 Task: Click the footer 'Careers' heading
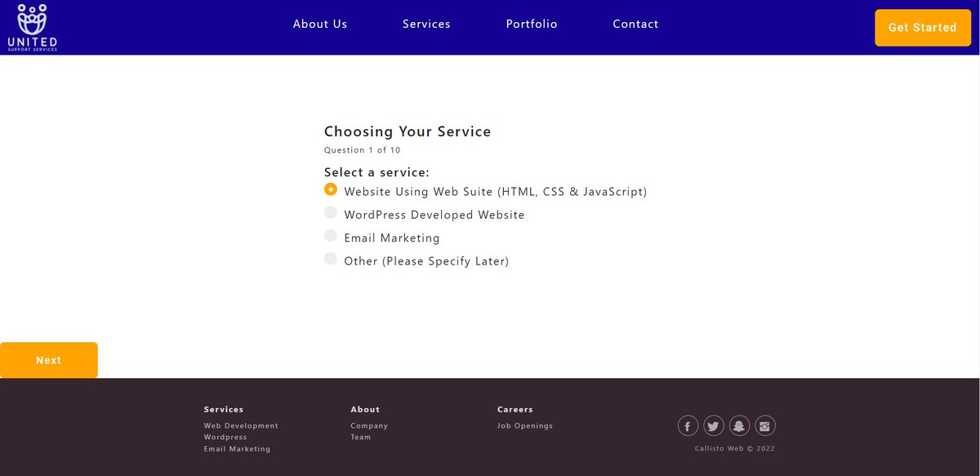click(515, 409)
